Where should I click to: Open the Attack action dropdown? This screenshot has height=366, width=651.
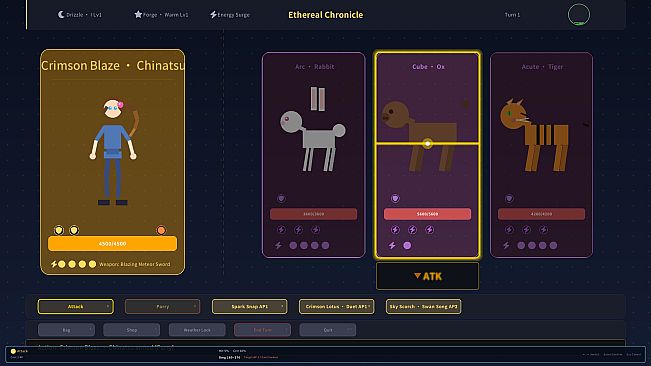(x=76, y=307)
